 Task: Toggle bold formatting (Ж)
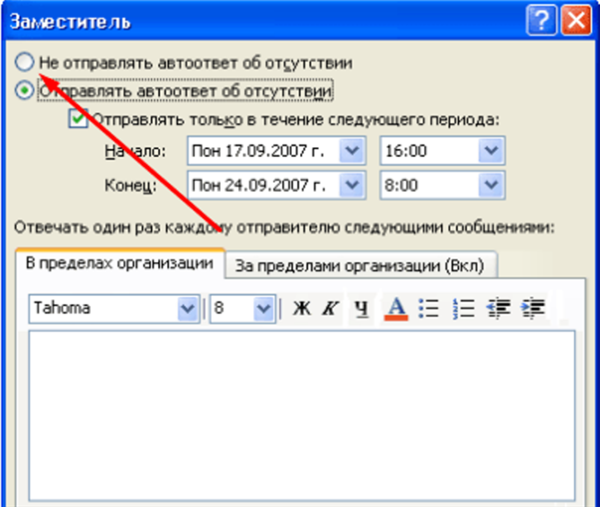point(302,308)
